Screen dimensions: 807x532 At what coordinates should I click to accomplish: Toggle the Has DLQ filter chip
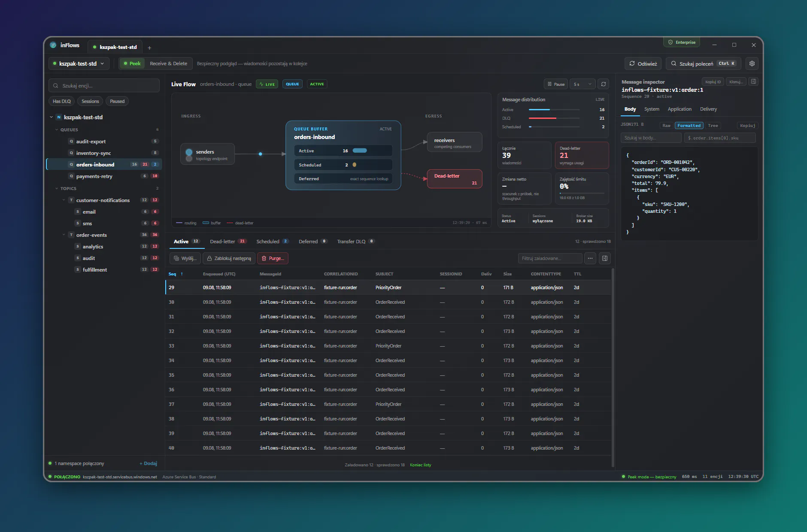tap(62, 101)
